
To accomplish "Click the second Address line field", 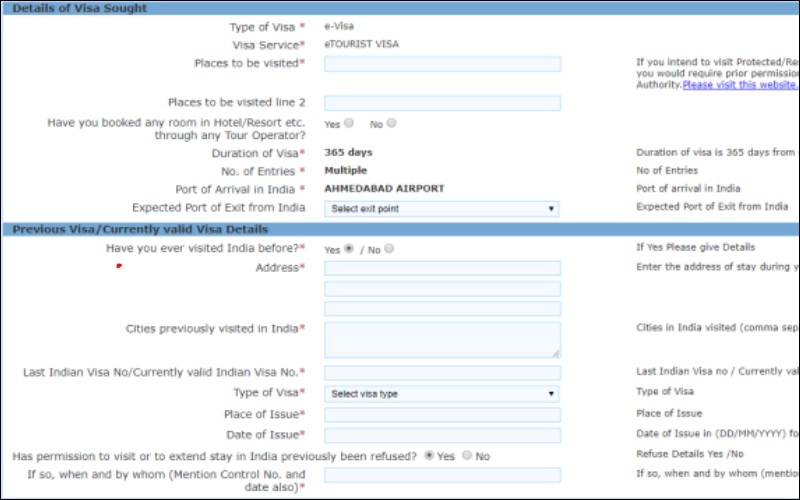I will 442,289.
